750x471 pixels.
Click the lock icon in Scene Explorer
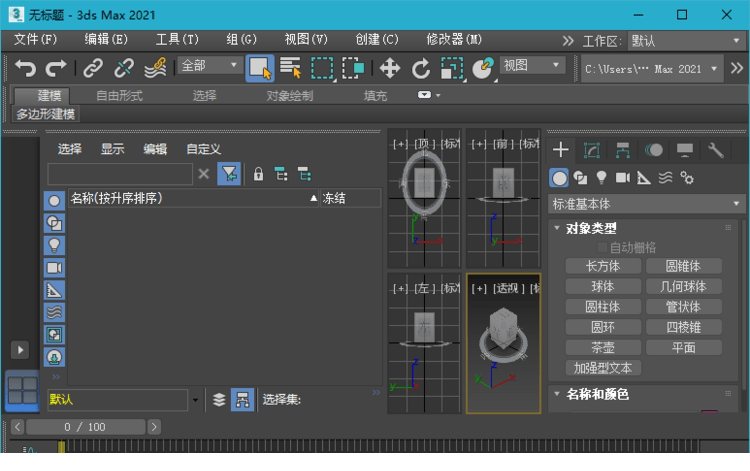258,174
